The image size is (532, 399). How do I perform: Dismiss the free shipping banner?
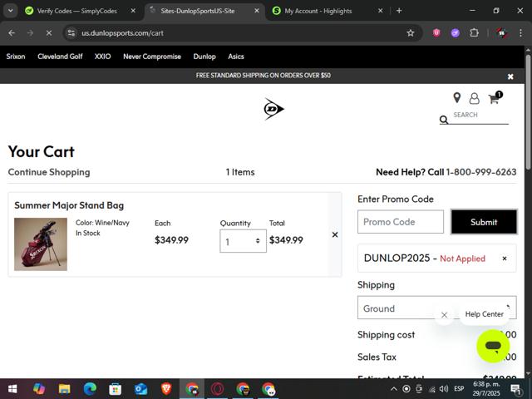tap(510, 76)
